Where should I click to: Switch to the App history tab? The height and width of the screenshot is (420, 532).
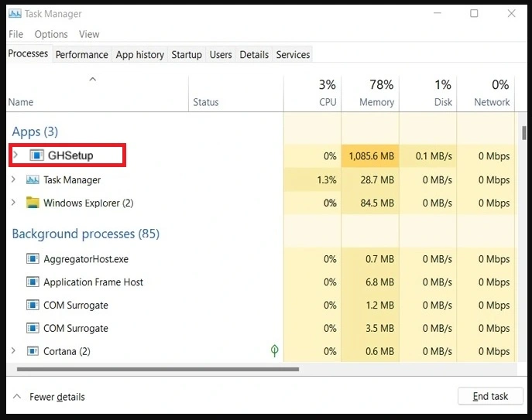(x=140, y=55)
